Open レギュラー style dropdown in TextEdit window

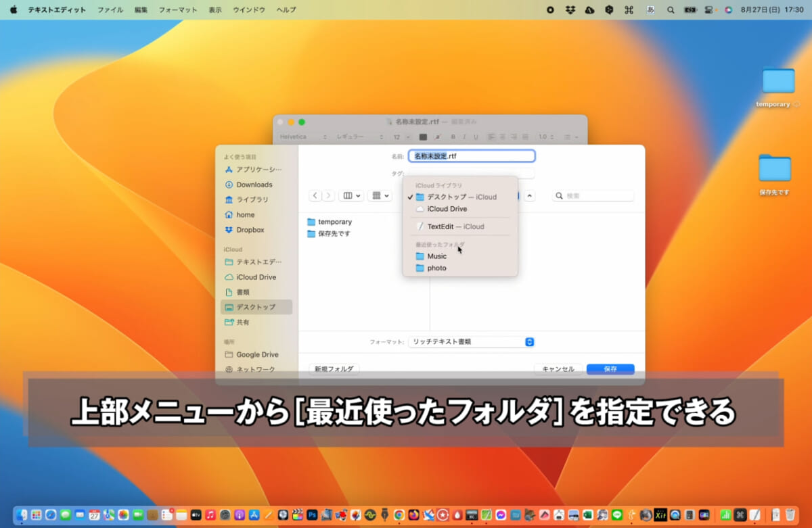point(359,137)
